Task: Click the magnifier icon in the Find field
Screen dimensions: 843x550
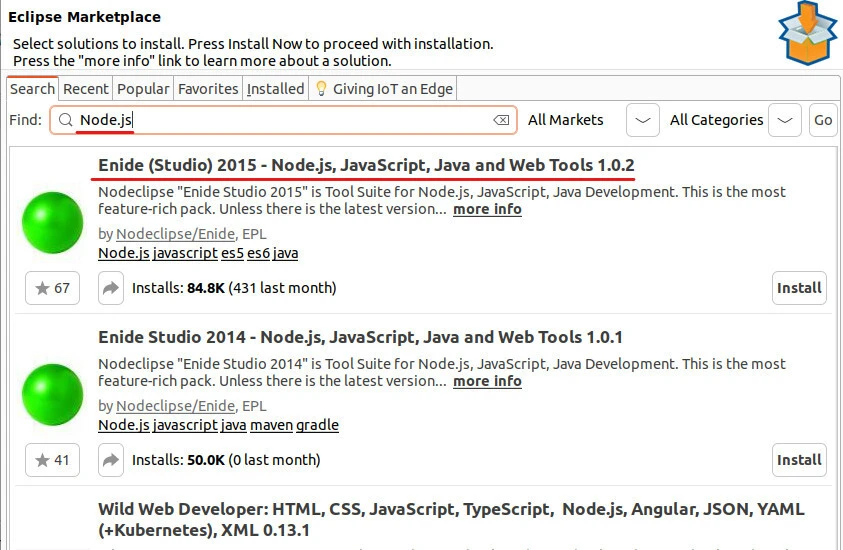Action: (65, 120)
